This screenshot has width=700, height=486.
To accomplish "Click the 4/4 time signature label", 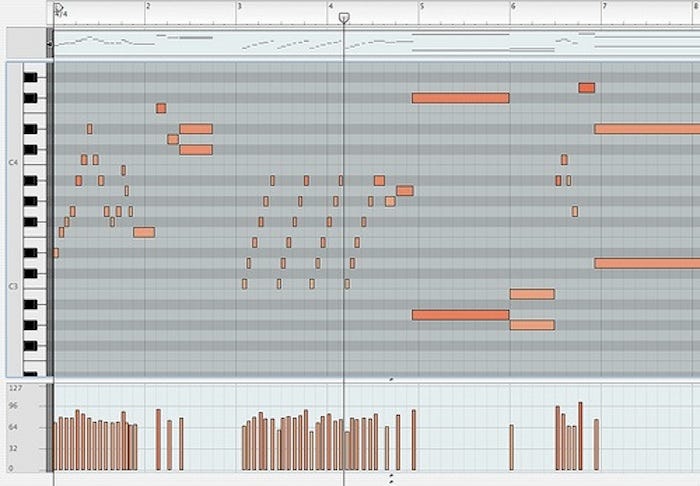I will 61,14.
